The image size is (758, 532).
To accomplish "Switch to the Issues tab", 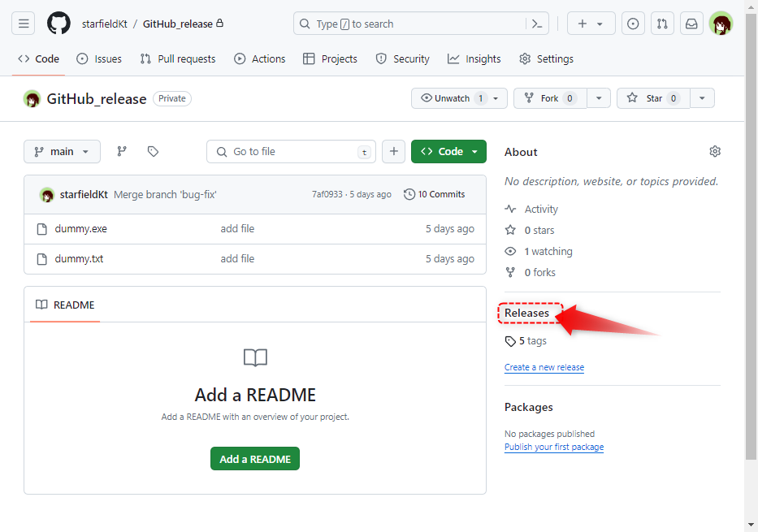I will pos(99,59).
